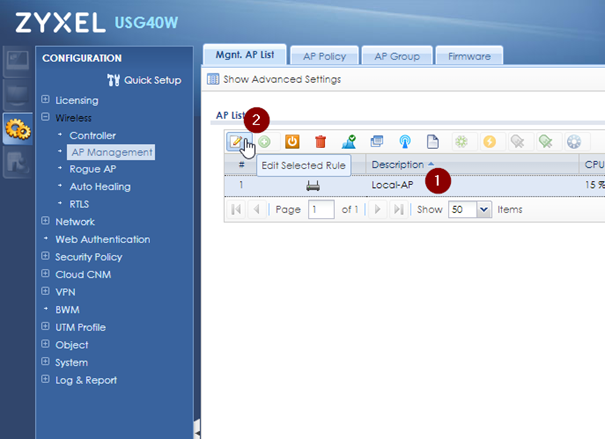
Task: Expand the Security Policy node
Action: 46,257
